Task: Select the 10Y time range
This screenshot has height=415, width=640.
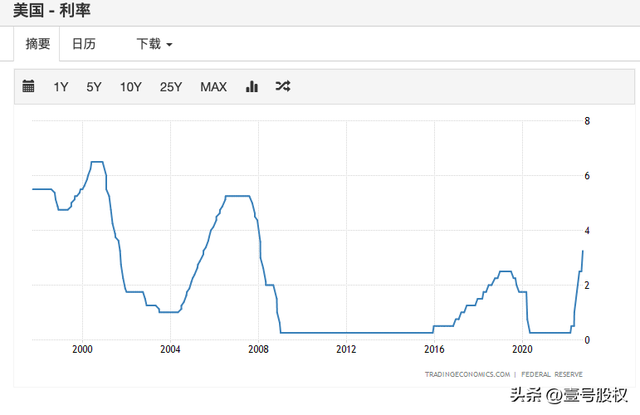Action: tap(131, 87)
